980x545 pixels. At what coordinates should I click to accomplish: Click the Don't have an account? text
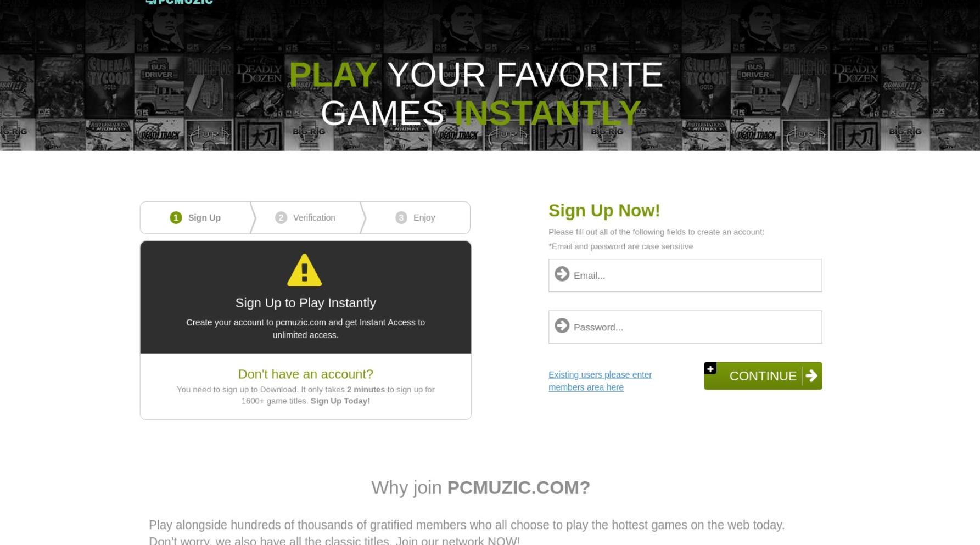(306, 374)
